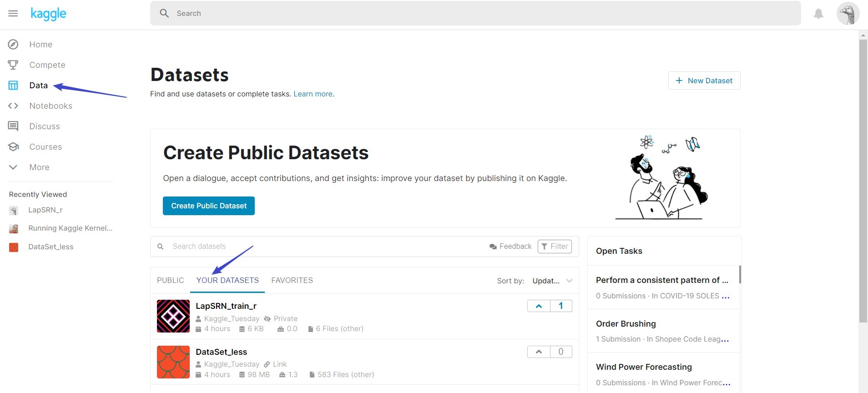Image resolution: width=868 pixels, height=393 pixels.
Task: Click Link label on DataSet_less
Action: pos(280,364)
